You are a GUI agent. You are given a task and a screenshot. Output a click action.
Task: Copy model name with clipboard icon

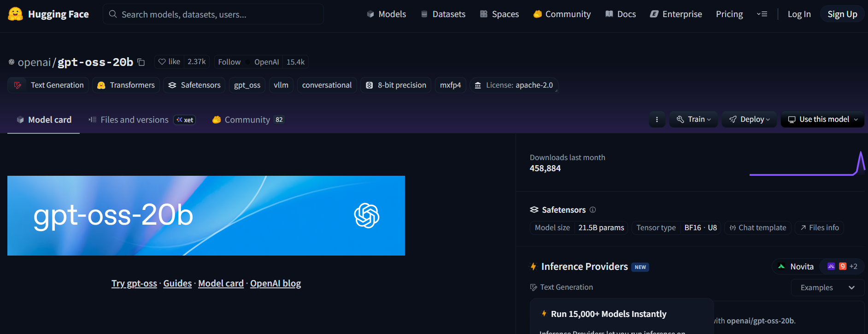coord(141,62)
